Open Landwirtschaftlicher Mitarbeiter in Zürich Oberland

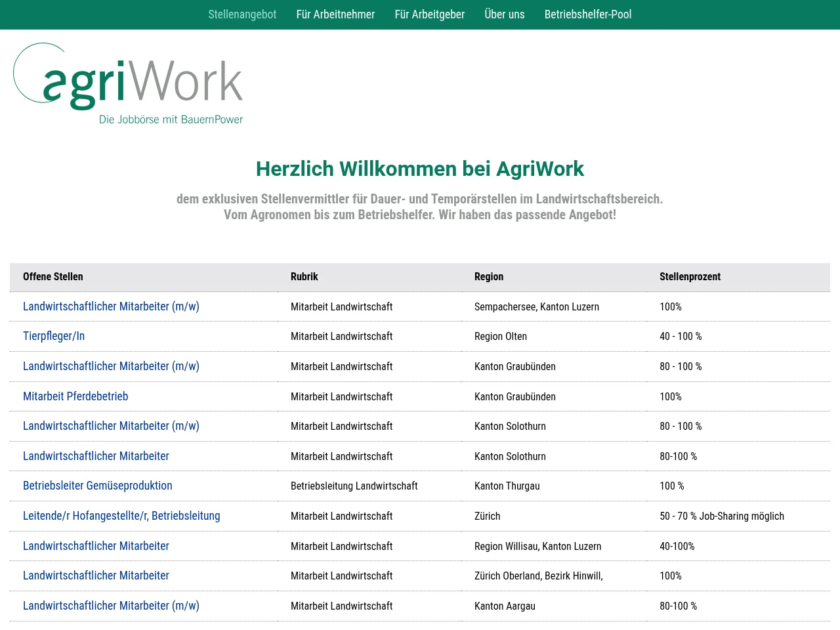(96, 576)
